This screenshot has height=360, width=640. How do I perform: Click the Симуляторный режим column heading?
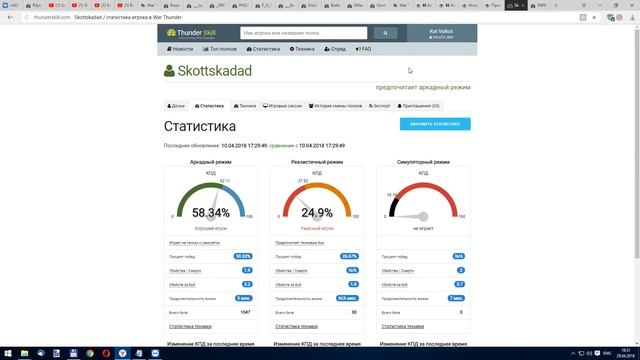[423, 162]
